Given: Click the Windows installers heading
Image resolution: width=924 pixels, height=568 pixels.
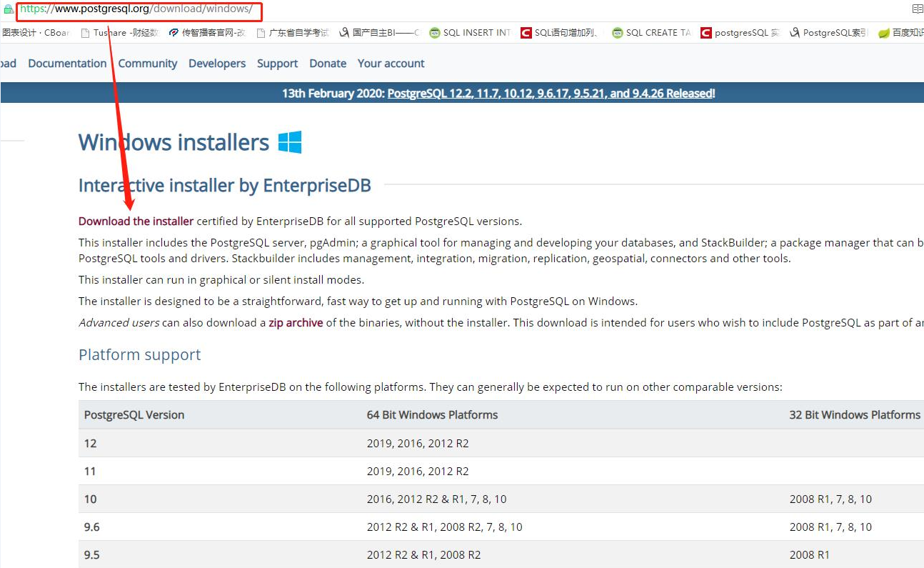Looking at the screenshot, I should tap(174, 142).
